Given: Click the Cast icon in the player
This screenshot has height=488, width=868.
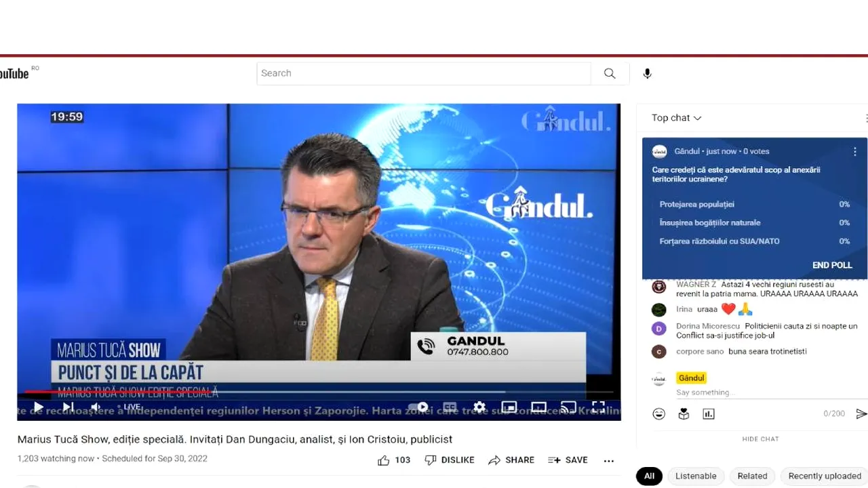Looking at the screenshot, I should (x=568, y=407).
